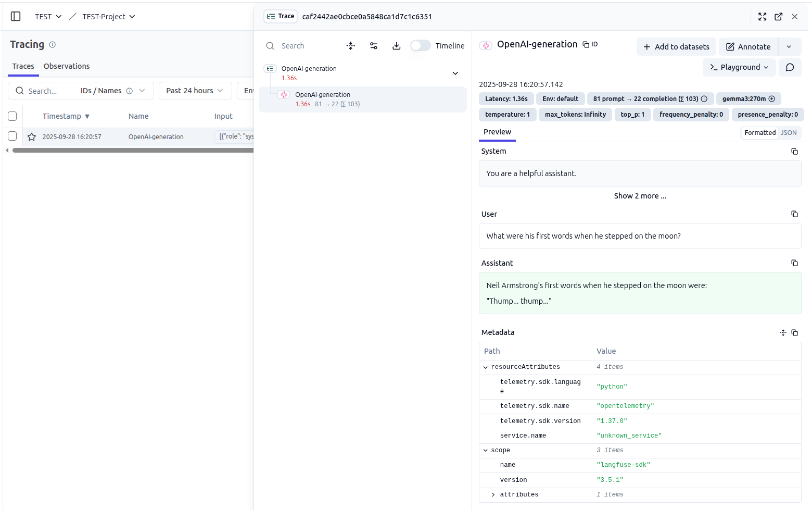Click the max_tokens: Infinity badge
The height and width of the screenshot is (510, 812).
575,115
